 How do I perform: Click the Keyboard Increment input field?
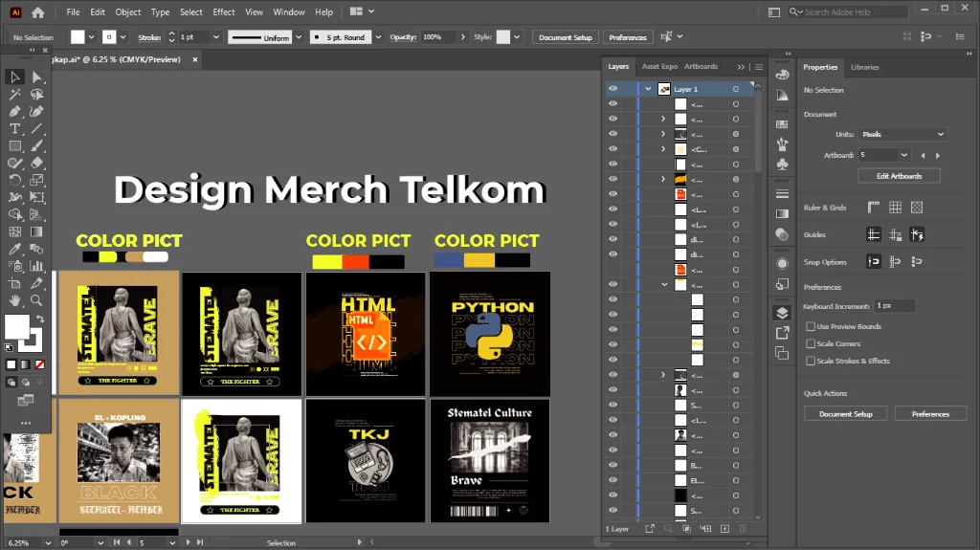(x=895, y=306)
